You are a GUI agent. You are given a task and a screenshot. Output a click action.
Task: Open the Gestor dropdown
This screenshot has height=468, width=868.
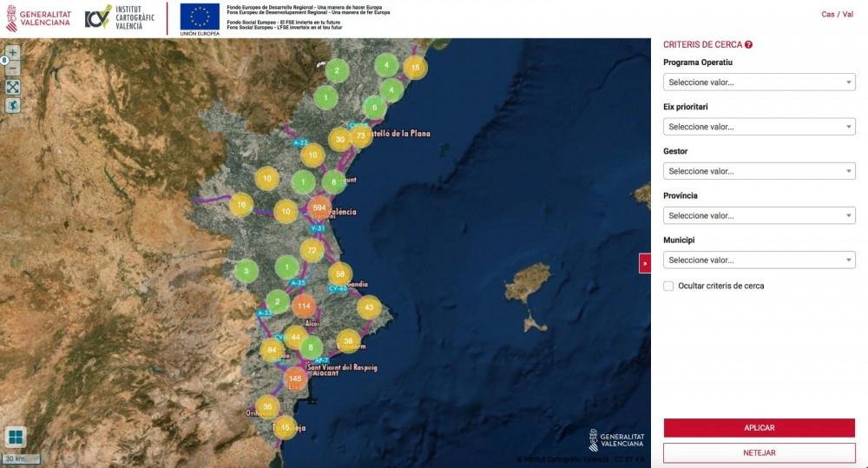759,171
